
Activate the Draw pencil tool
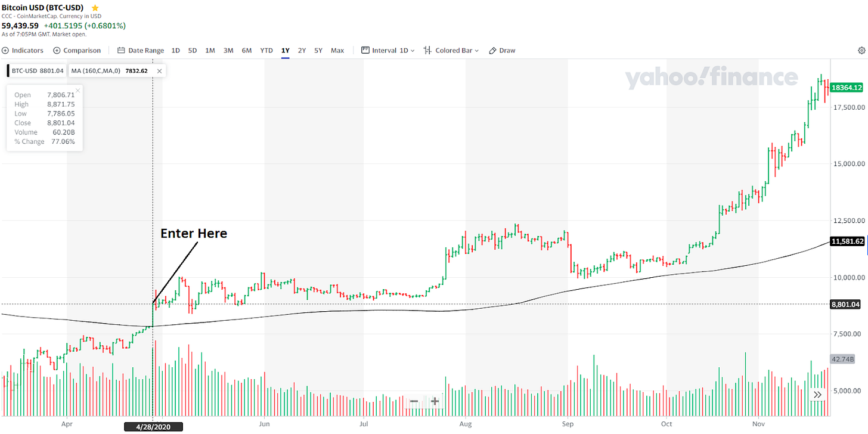click(502, 51)
